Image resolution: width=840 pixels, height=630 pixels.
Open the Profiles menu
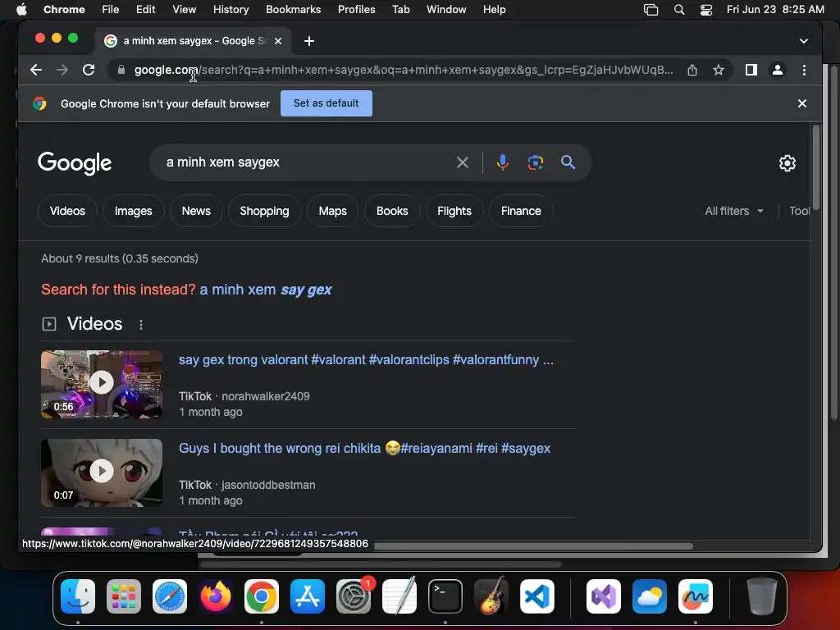click(356, 10)
